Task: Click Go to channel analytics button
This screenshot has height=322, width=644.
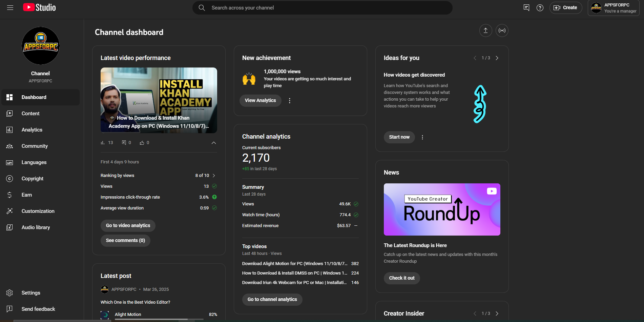Action: [x=272, y=300]
